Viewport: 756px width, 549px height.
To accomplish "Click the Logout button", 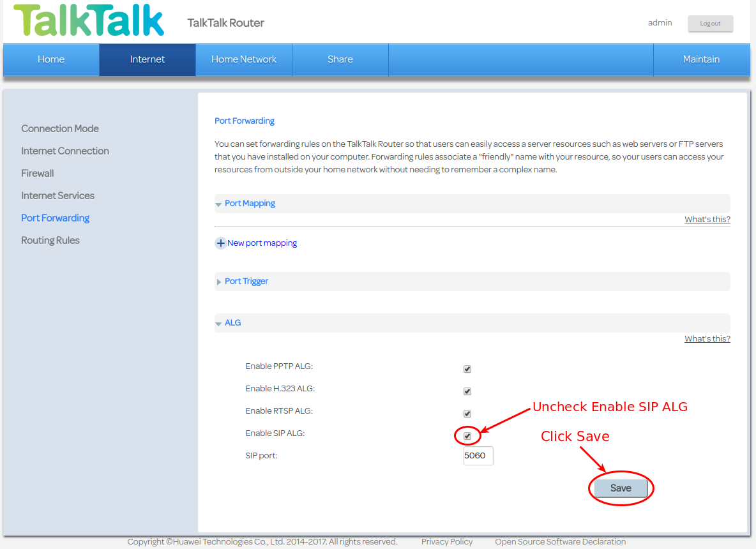I will pyautogui.click(x=710, y=23).
